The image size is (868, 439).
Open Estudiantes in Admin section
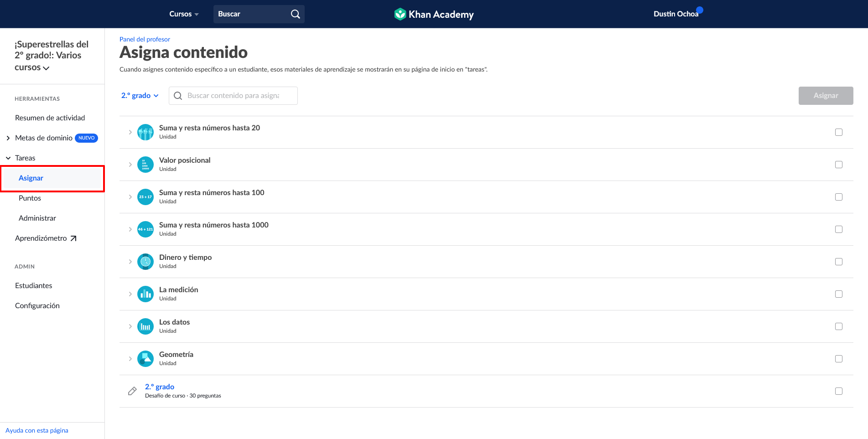(34, 286)
